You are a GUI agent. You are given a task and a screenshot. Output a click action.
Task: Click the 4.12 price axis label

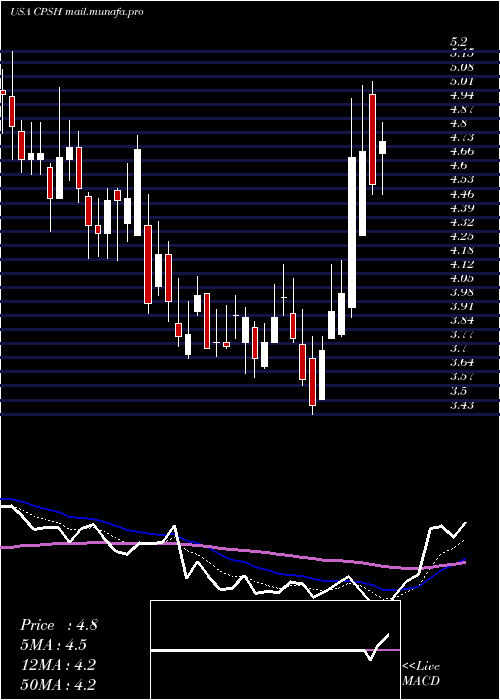click(x=462, y=264)
